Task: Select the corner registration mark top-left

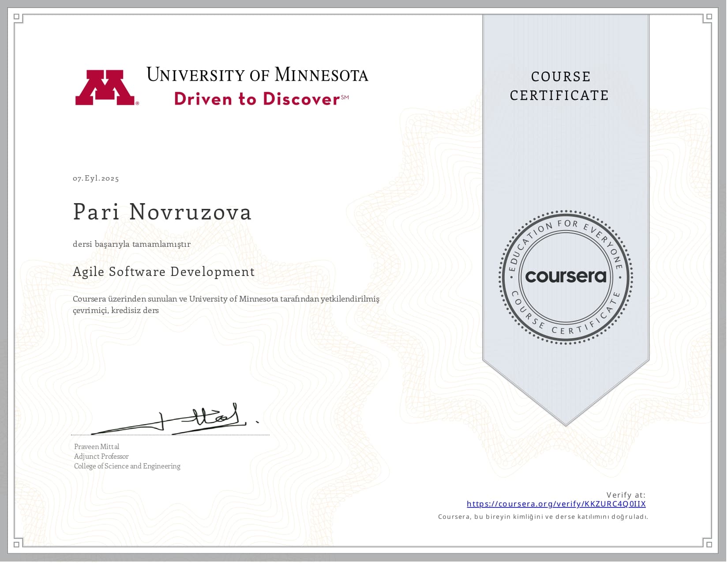Action: tap(16, 16)
